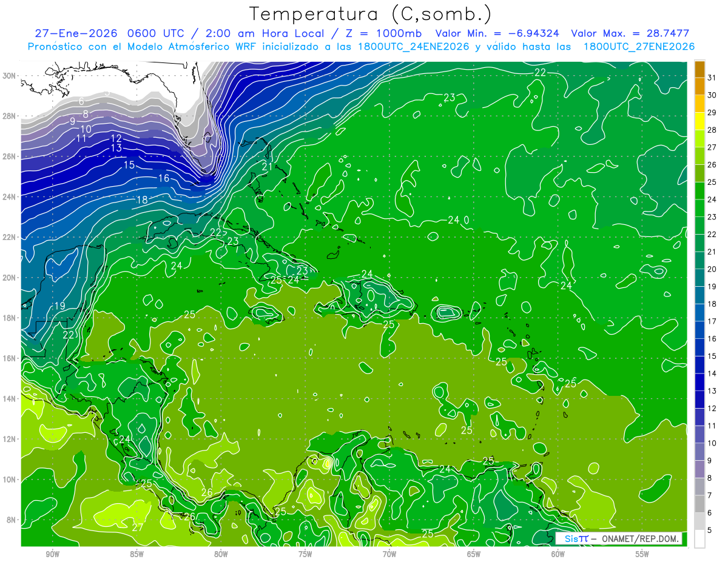Viewport: 728px width, 562px height.
Task: Click contour label '27' in the Pacific
Action: point(138,527)
